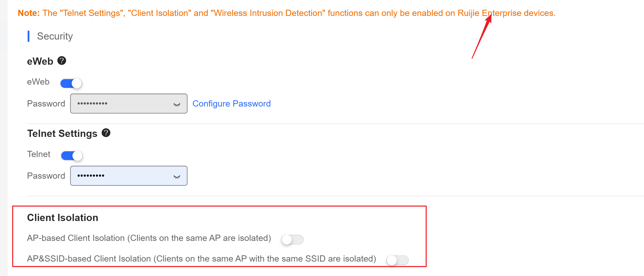Select the AP-based Client Isolation label text

click(x=149, y=238)
